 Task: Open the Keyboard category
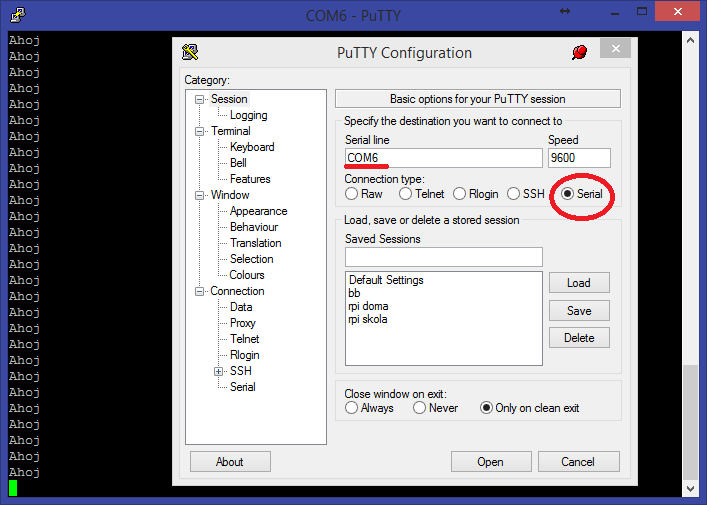[252, 147]
